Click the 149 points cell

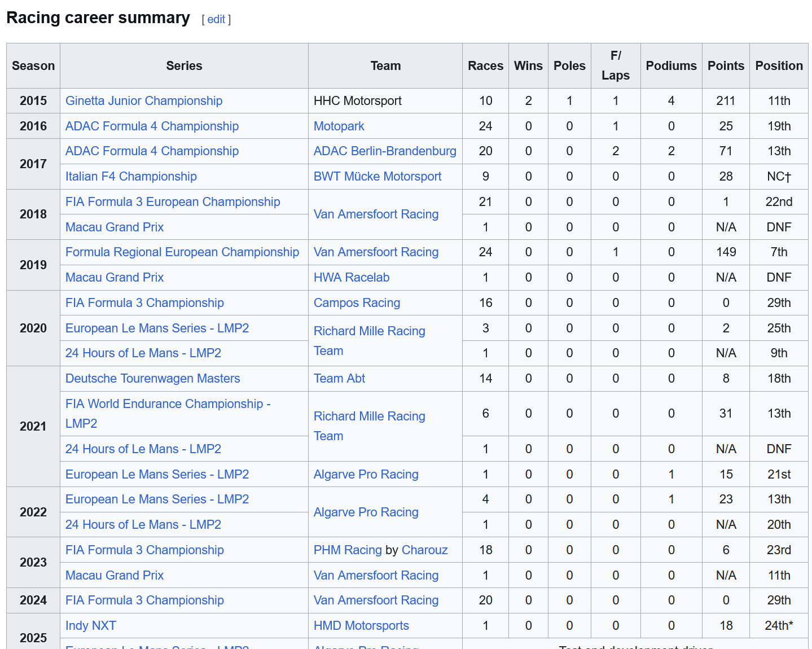(726, 252)
